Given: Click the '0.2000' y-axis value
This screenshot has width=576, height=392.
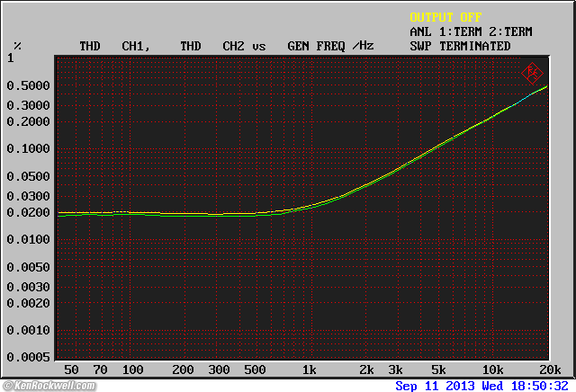Looking at the screenshot, I should [x=28, y=121].
